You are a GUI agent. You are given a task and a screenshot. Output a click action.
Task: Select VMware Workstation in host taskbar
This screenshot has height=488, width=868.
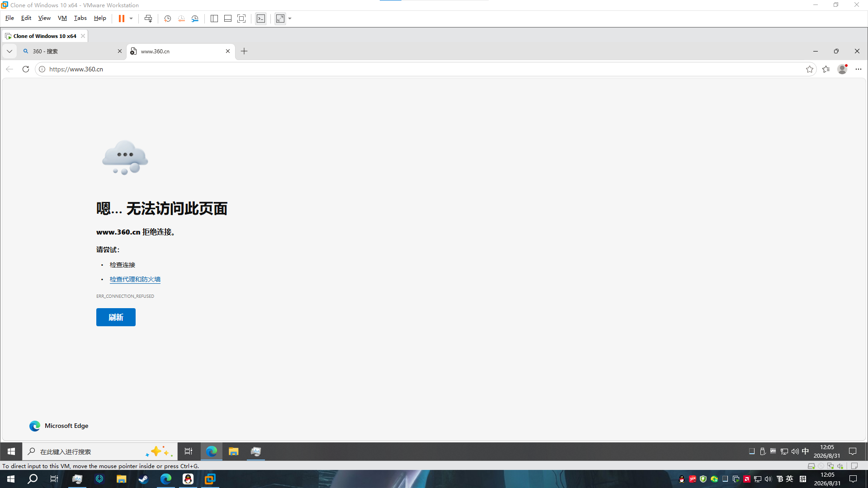coord(210,479)
